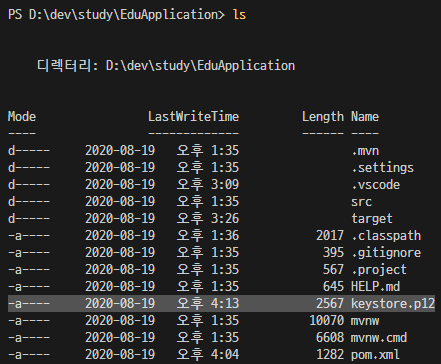This screenshot has height=364, width=441.
Task: Click the length value 395 for .gitignore
Action: (x=333, y=253)
